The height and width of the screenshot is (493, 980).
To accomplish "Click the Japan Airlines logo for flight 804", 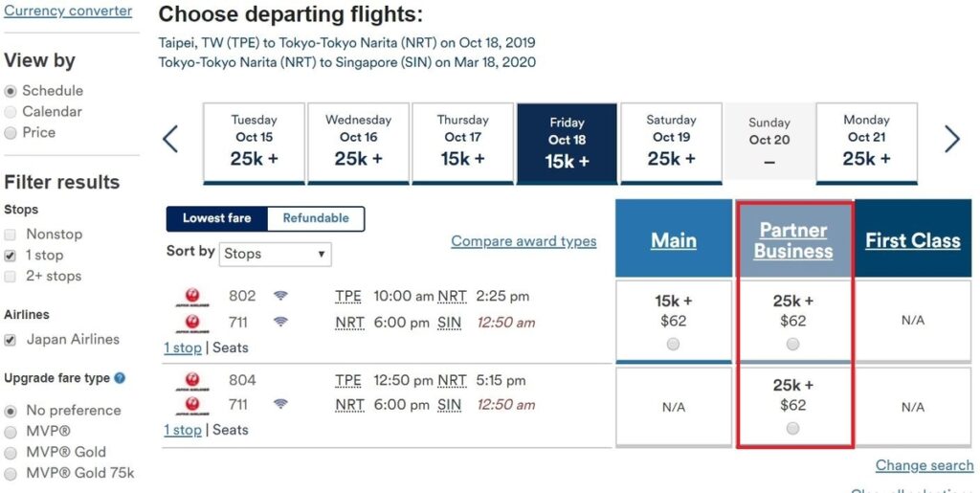I will tap(192, 381).
